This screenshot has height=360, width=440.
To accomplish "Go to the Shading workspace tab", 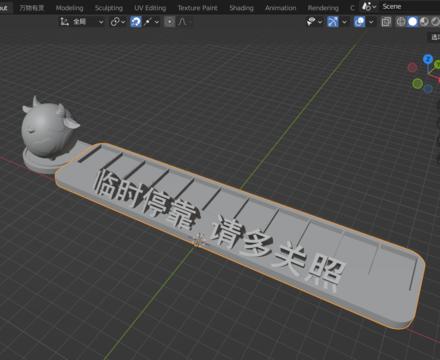I will pos(241,8).
